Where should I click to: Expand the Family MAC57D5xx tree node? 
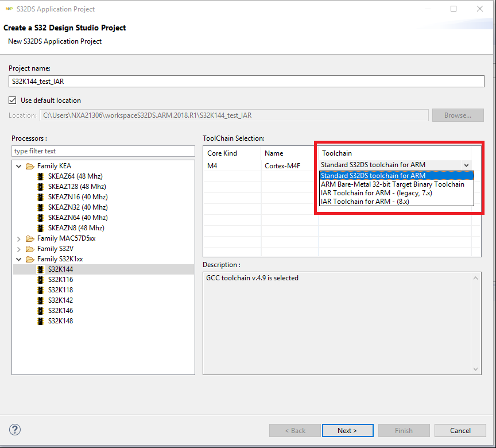[19, 239]
